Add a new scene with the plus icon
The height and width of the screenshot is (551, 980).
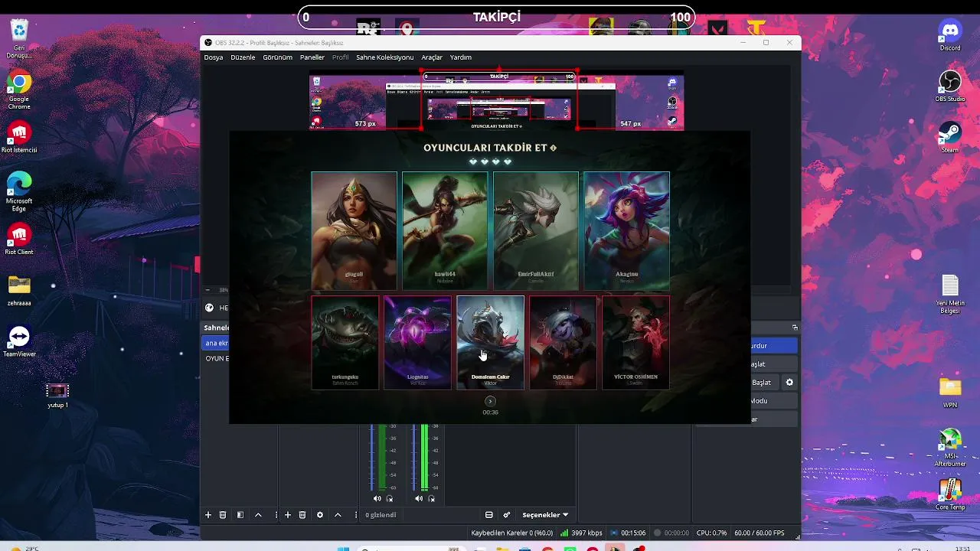click(x=207, y=515)
